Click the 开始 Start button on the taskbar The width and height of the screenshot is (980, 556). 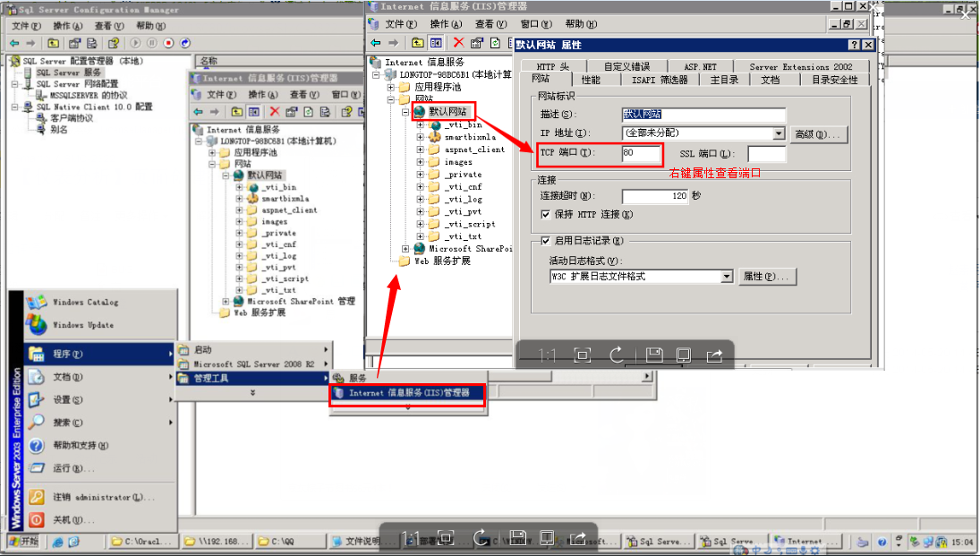(x=24, y=541)
